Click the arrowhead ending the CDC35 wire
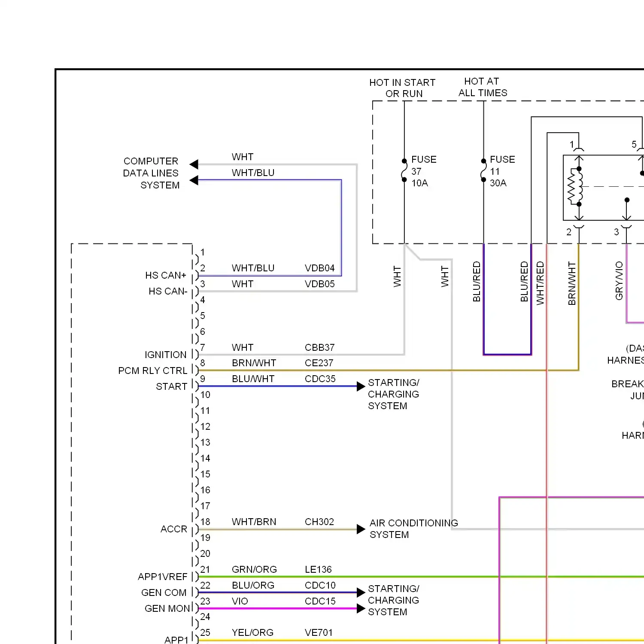 [361, 386]
